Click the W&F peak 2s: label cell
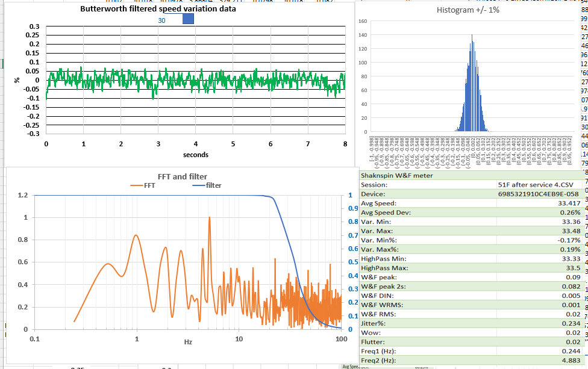 click(x=428, y=286)
